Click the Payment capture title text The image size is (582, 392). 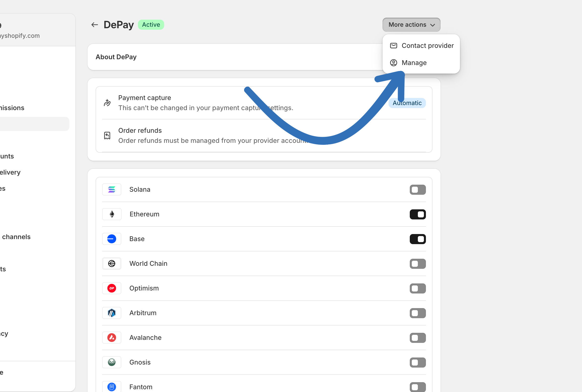pyautogui.click(x=144, y=98)
